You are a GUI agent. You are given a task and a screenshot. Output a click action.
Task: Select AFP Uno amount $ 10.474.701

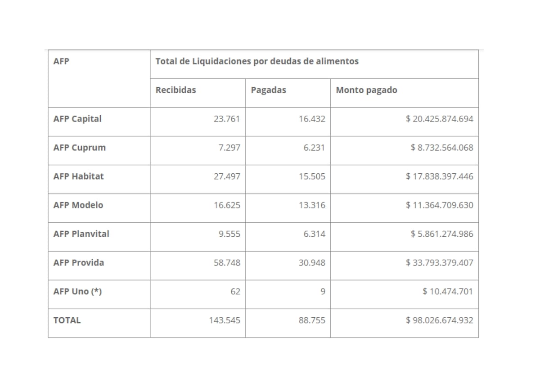click(448, 292)
